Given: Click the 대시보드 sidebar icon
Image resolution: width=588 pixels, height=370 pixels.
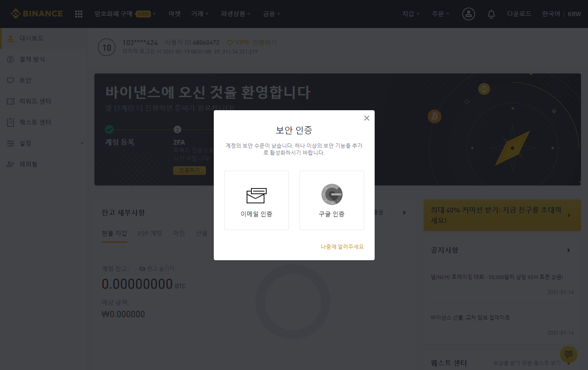Looking at the screenshot, I should click(11, 38).
